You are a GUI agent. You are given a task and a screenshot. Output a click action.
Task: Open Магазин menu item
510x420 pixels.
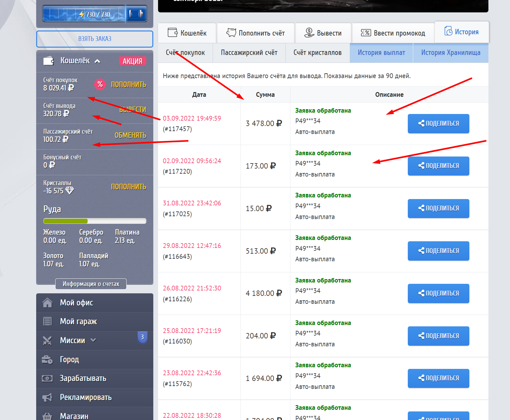tap(95, 414)
